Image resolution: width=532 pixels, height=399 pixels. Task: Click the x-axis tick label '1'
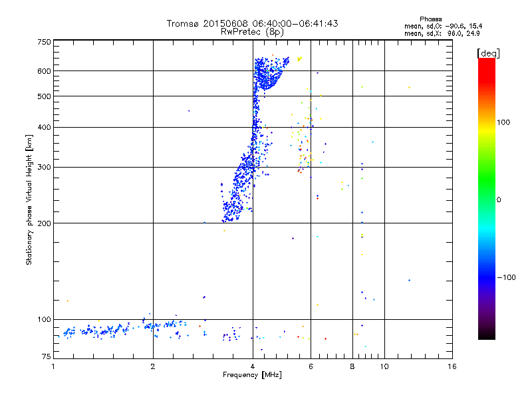click(x=53, y=366)
